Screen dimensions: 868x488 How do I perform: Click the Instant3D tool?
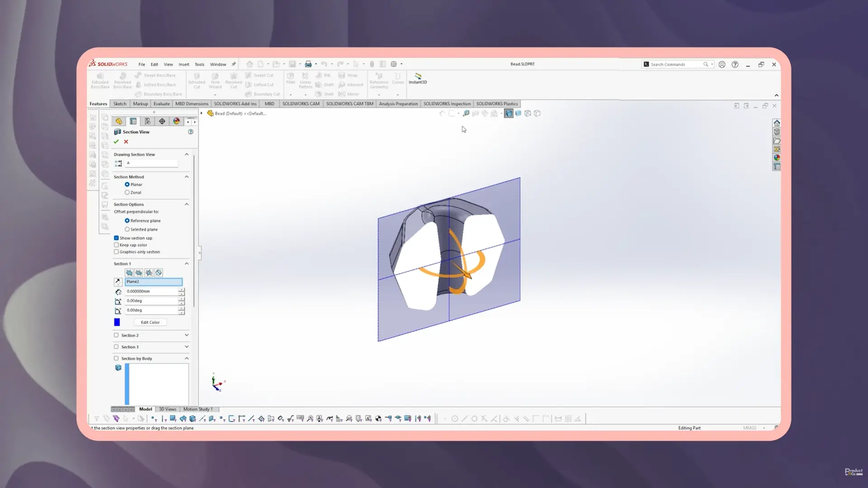pos(418,78)
